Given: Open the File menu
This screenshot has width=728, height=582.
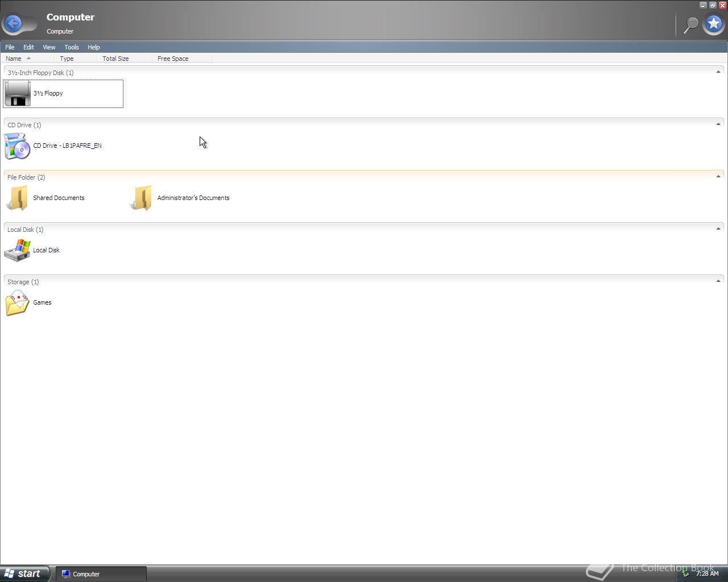Looking at the screenshot, I should pos(10,47).
